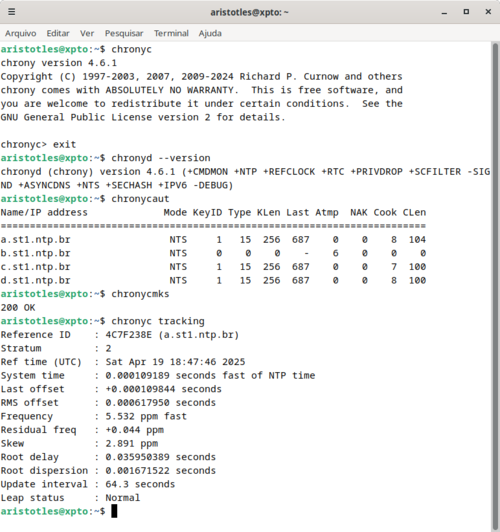Click the b.st1.ntp.br server entry
Viewport: 500px width, 532px height.
[36, 253]
